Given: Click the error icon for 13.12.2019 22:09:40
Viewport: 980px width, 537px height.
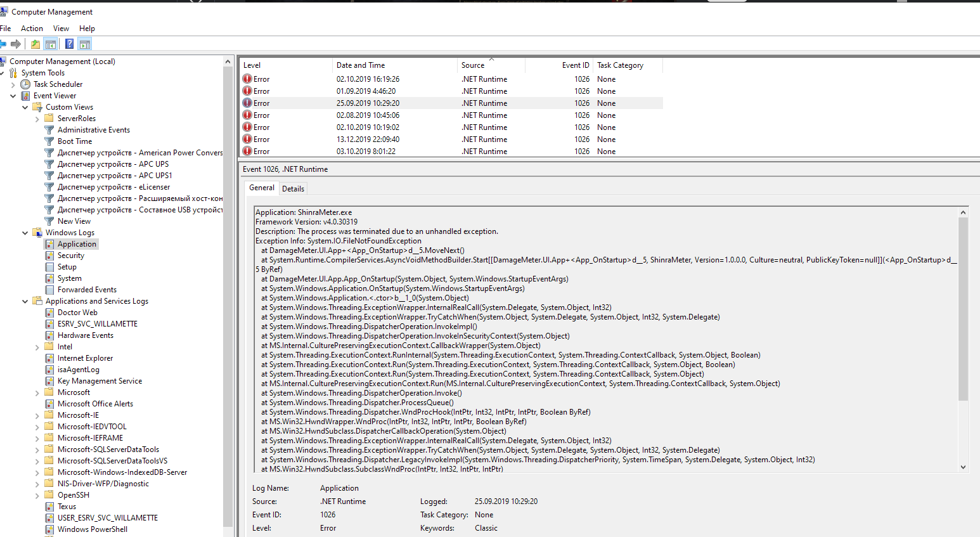Looking at the screenshot, I should pyautogui.click(x=247, y=139).
